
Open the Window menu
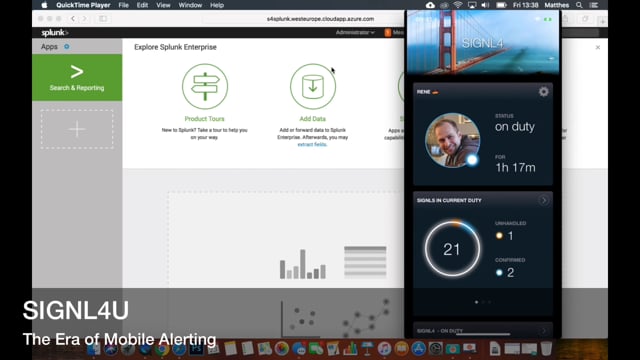(190, 5)
